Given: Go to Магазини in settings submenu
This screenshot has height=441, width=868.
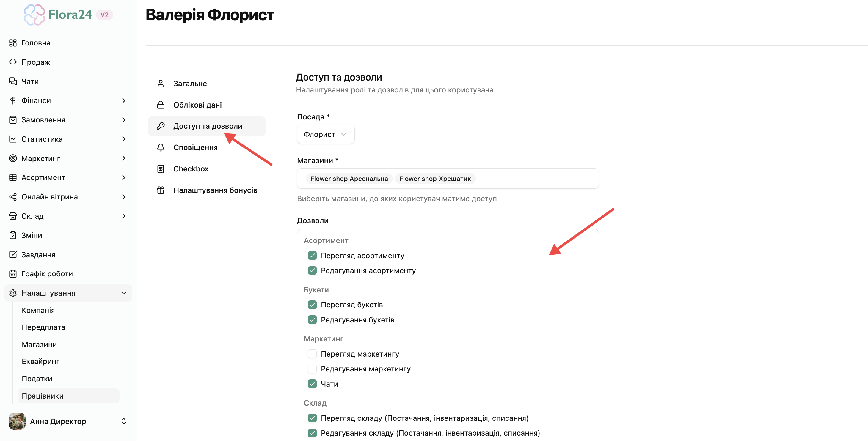Looking at the screenshot, I should click(40, 344).
